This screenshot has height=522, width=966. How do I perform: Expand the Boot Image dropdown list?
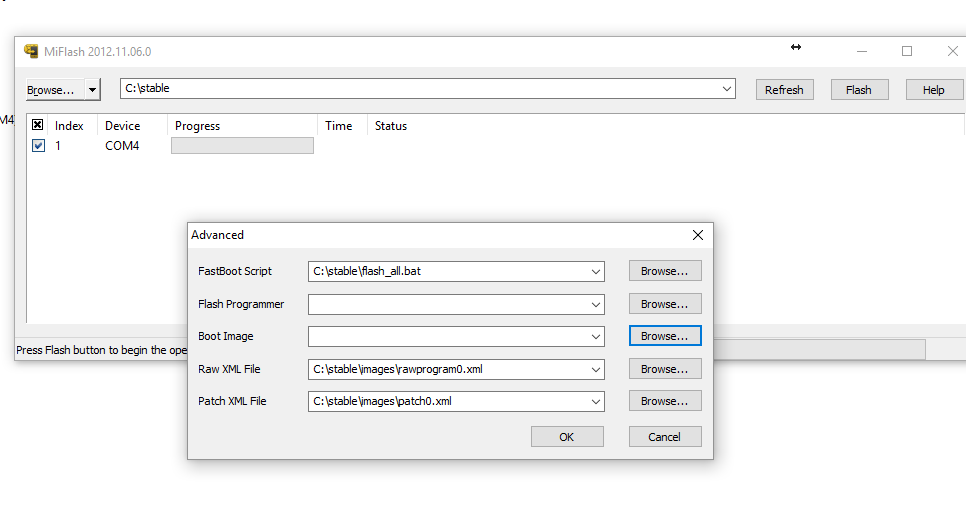click(596, 337)
